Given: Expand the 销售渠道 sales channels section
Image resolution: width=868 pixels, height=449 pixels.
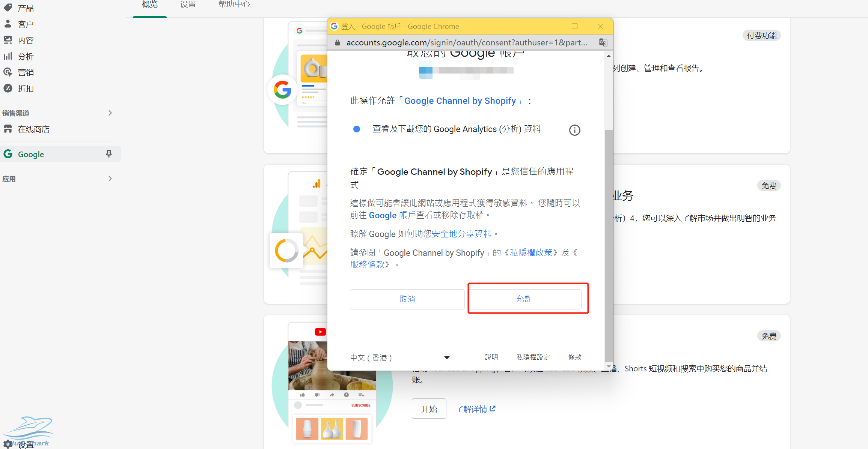Looking at the screenshot, I should [x=110, y=113].
